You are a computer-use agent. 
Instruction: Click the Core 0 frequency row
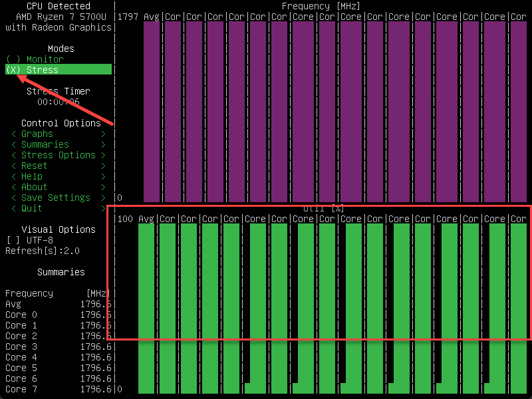click(x=59, y=315)
